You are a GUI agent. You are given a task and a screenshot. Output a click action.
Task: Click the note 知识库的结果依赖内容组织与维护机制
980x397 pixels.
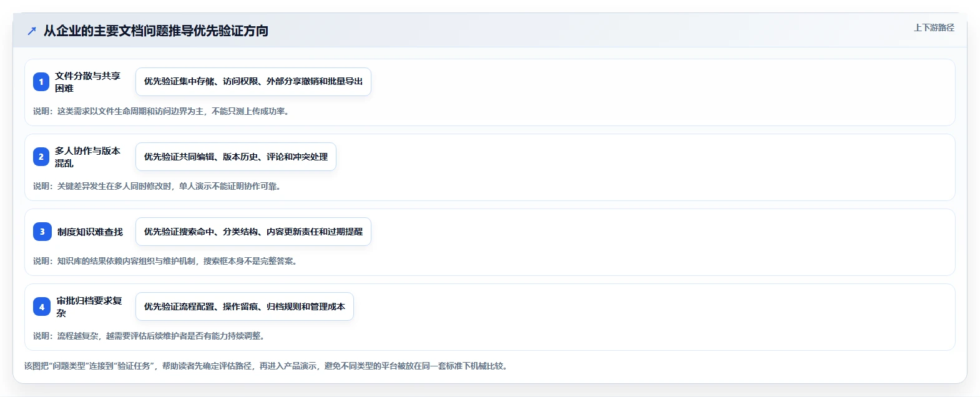coord(165,261)
